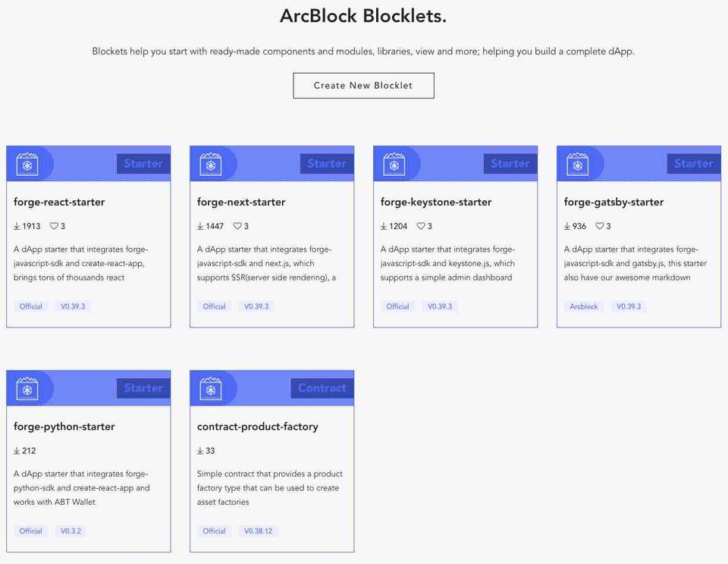Click the forge-next-starter blocklet icon
This screenshot has width=728, height=564.
click(211, 164)
